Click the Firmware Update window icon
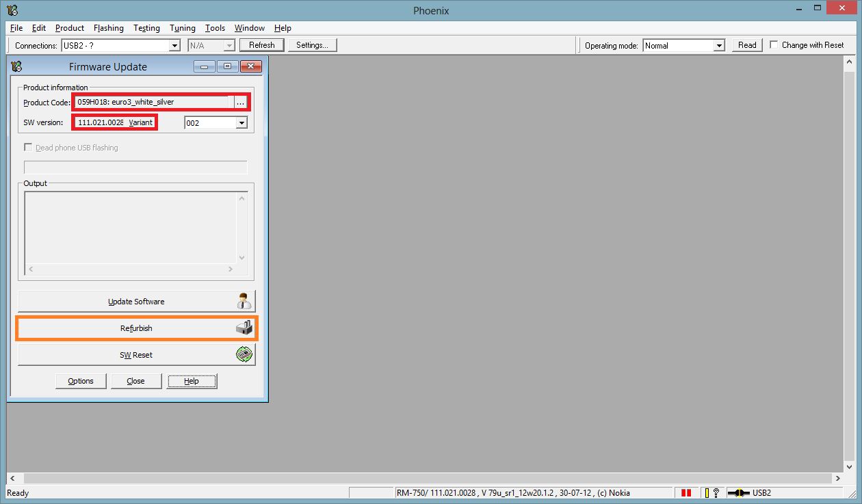The image size is (862, 504). point(17,66)
